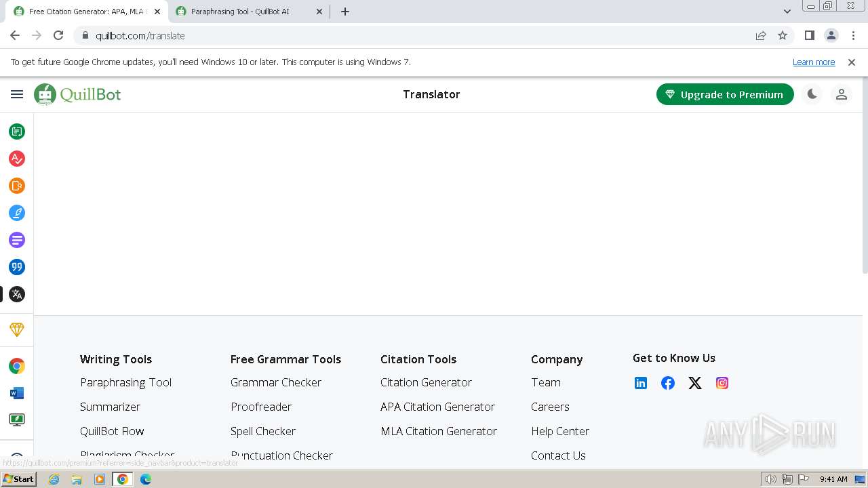Screen dimensions: 868x488
Task: Click Upgrade to Premium button
Action: (x=725, y=94)
